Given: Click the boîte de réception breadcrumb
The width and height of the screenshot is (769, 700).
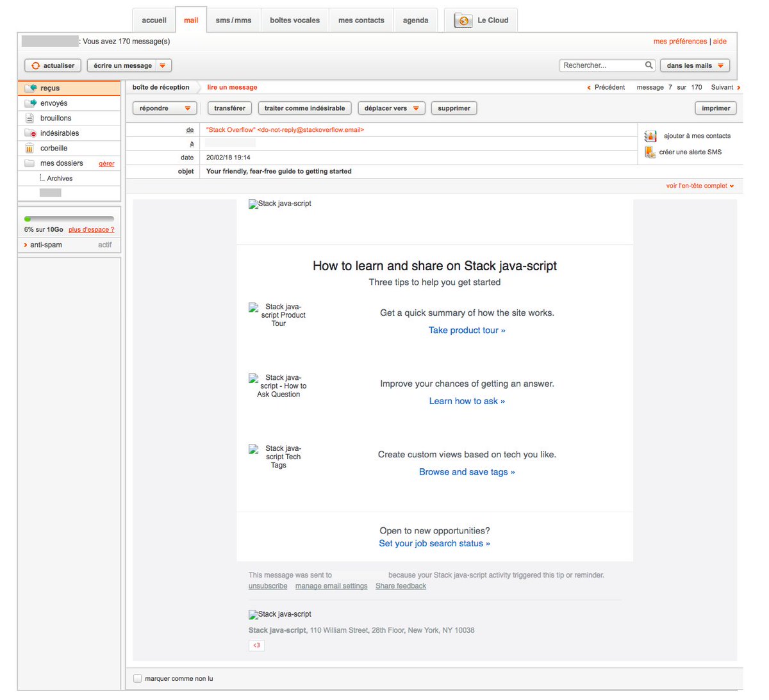Looking at the screenshot, I should pos(161,87).
